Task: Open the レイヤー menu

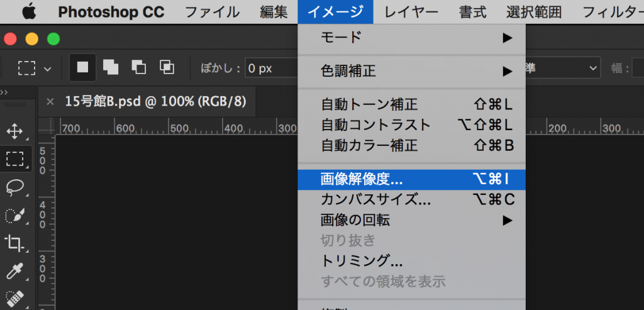Action: (411, 12)
